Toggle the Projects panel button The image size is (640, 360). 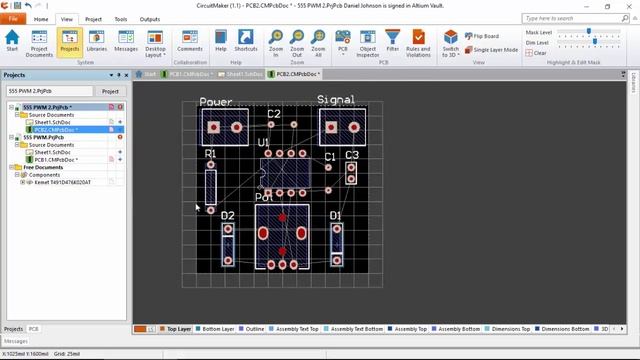(69, 42)
